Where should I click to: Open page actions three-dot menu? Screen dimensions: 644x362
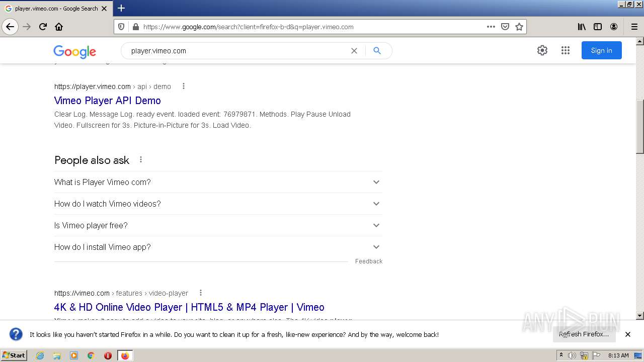pos(491,27)
